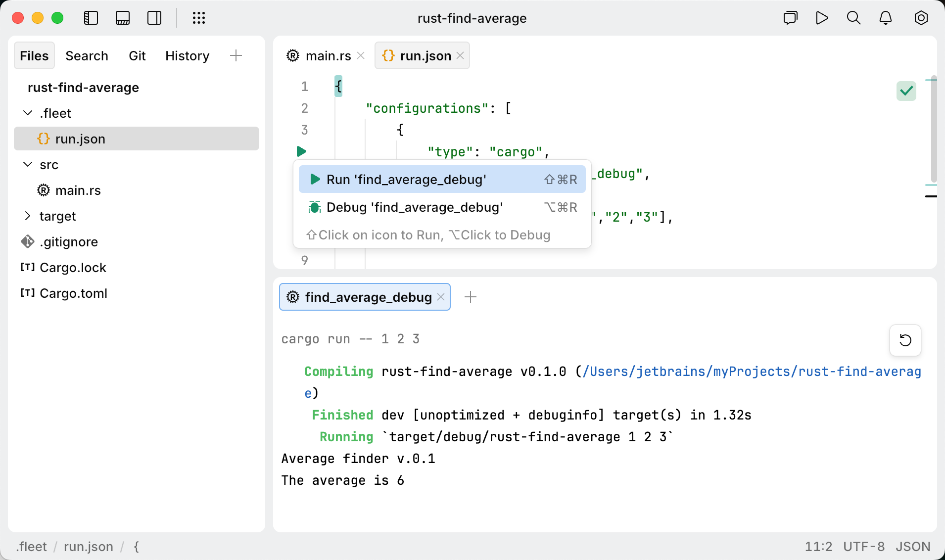945x560 pixels.
Task: Expand the target folder
Action: [28, 216]
